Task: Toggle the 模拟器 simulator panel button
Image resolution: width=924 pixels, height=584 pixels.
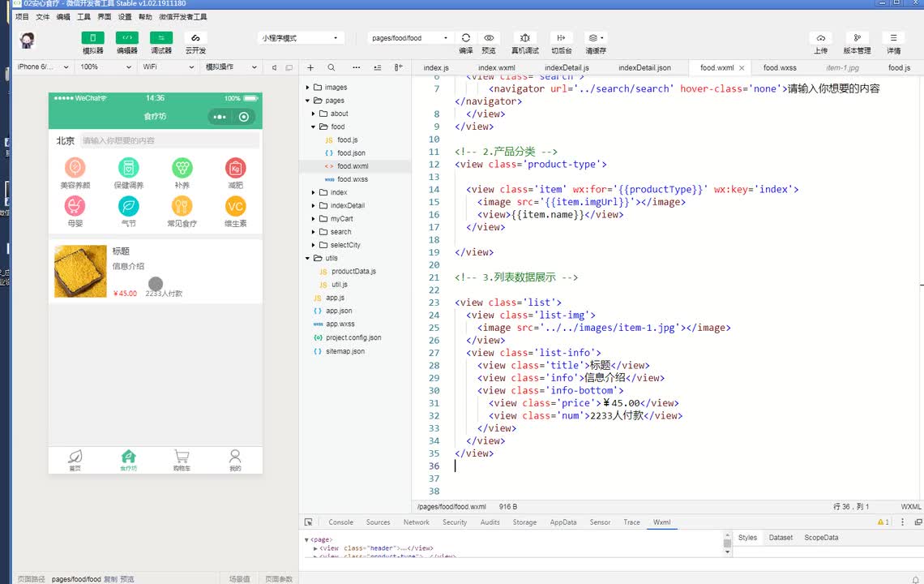Action: (92, 38)
